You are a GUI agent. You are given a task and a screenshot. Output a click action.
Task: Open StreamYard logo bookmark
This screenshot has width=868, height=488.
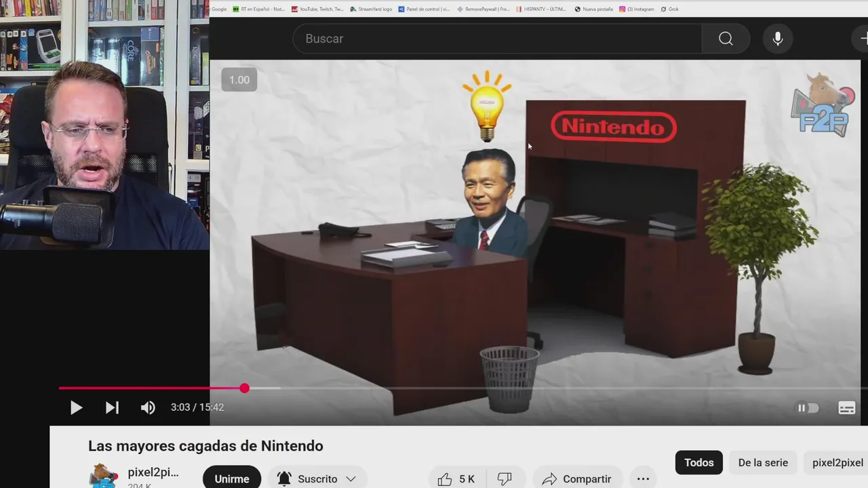tap(371, 9)
